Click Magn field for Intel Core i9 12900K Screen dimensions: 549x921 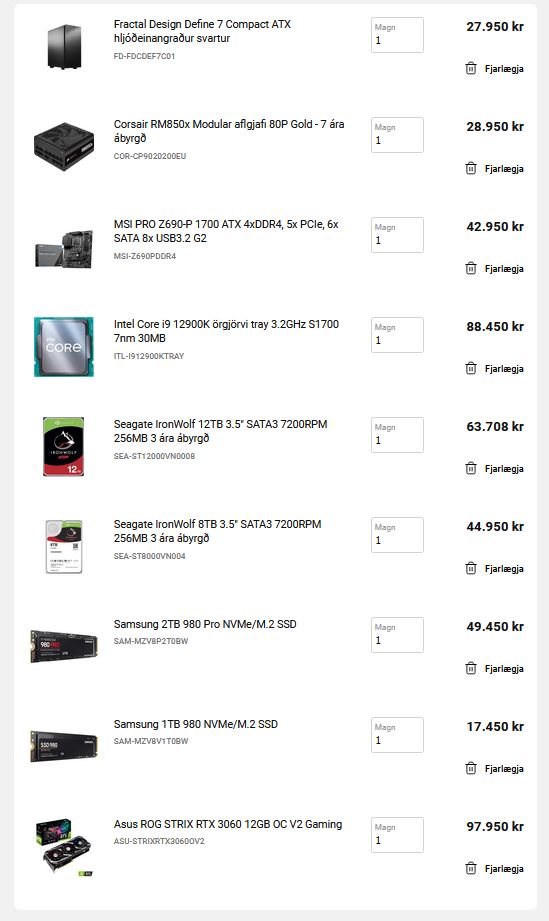pos(397,335)
